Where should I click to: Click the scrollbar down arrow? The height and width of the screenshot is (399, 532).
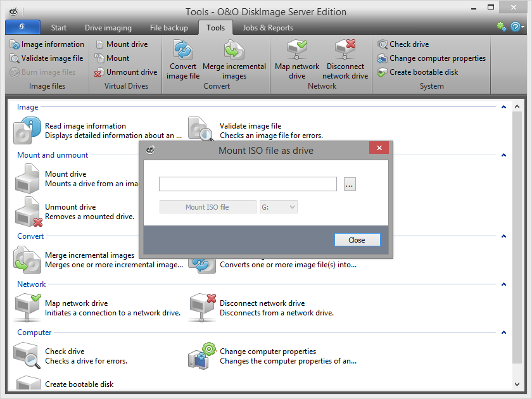coord(517,384)
